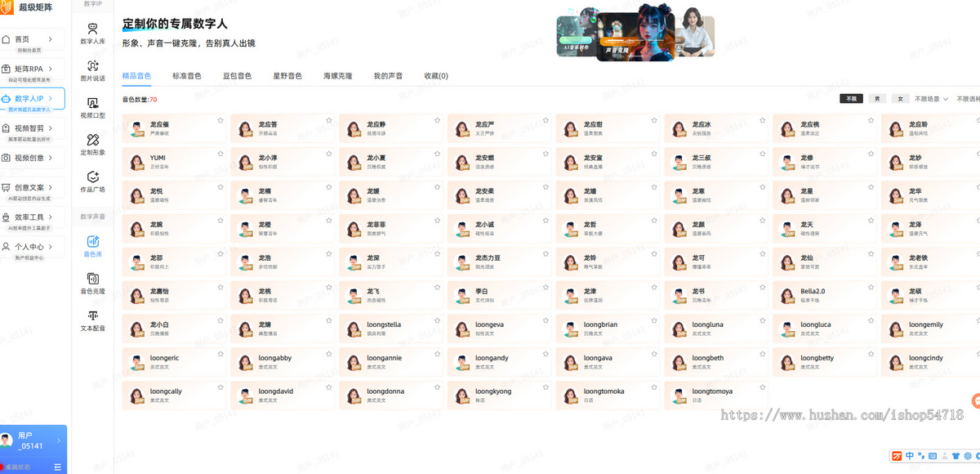Click the user avatar for 用户_05141
This screenshot has height=474, width=980.
[6, 440]
